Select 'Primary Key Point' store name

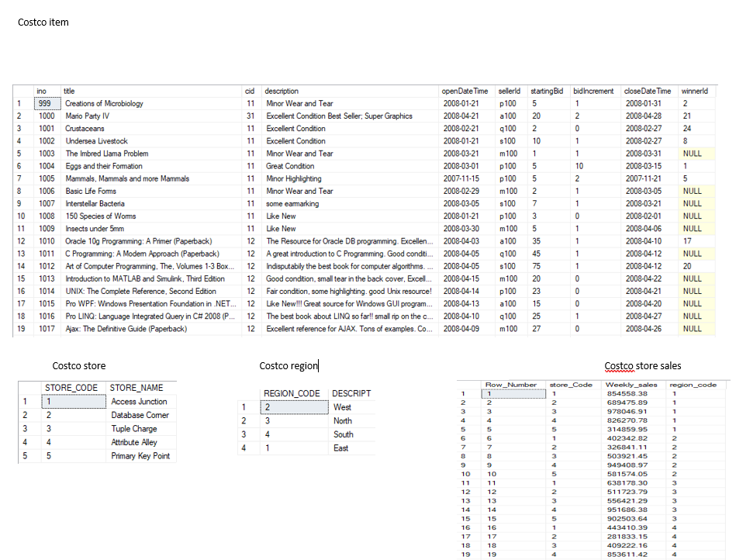[141, 456]
